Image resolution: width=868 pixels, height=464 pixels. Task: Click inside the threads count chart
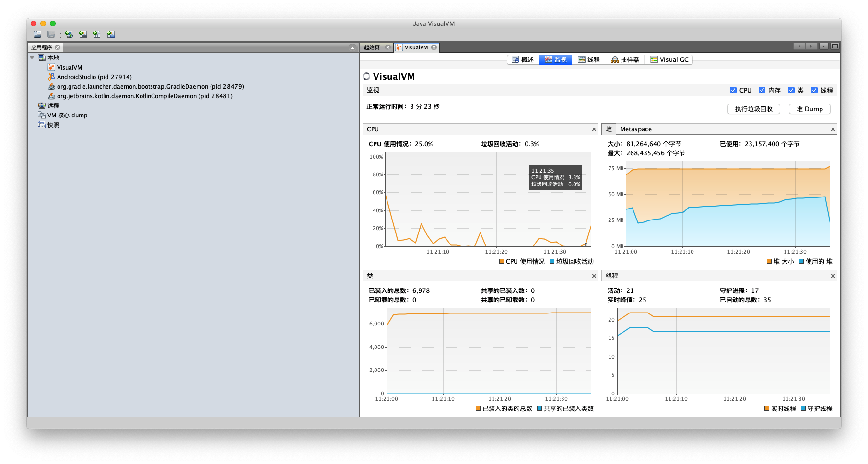point(724,351)
